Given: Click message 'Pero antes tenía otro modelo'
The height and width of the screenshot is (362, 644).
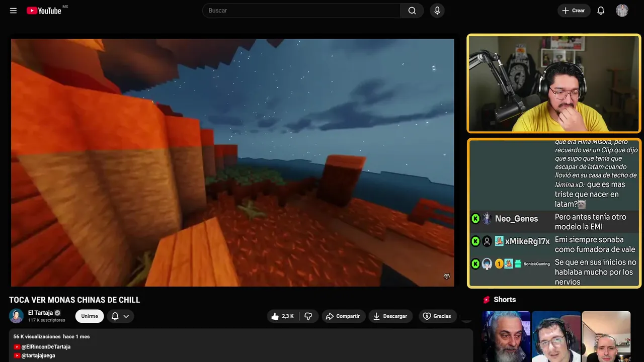Looking at the screenshot, I should pyautogui.click(x=591, y=222).
